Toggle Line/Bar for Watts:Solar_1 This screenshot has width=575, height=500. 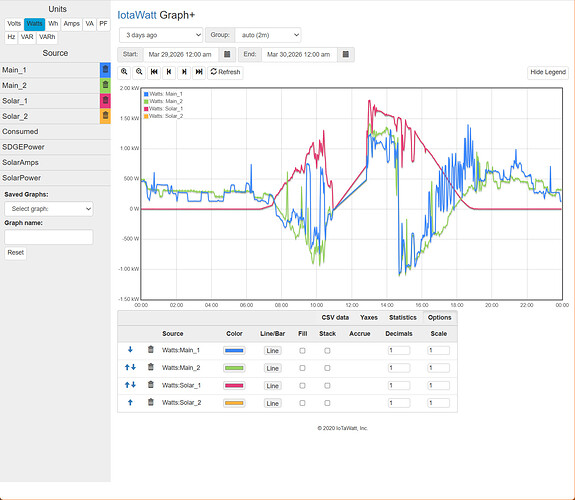(x=272, y=386)
